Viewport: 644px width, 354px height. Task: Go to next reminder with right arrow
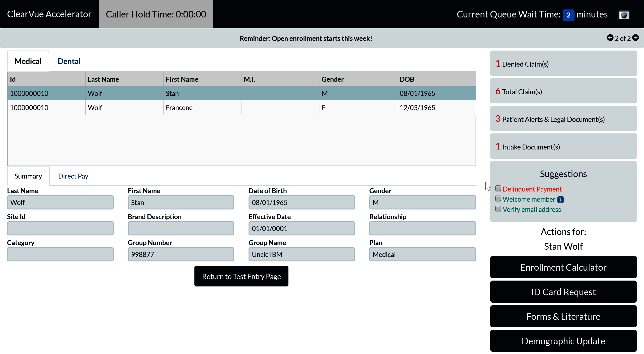coord(635,38)
